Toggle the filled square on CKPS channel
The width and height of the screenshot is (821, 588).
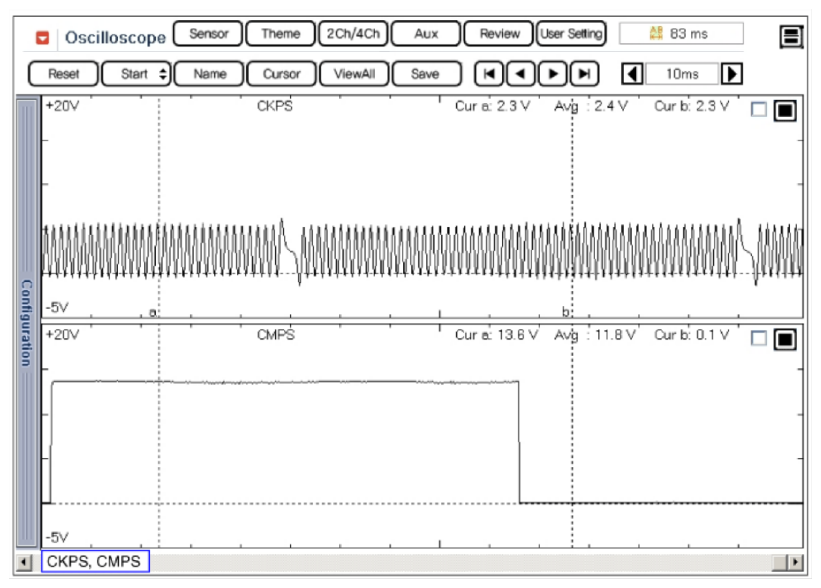(x=784, y=110)
